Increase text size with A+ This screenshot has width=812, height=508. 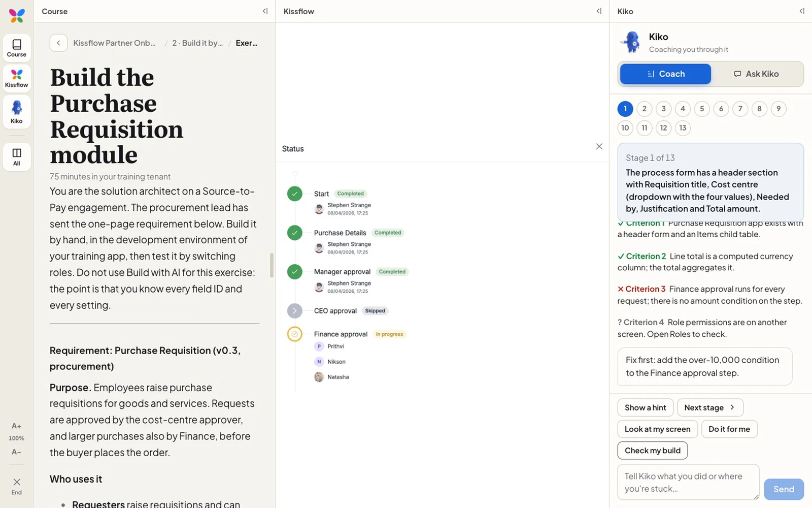pos(16,426)
